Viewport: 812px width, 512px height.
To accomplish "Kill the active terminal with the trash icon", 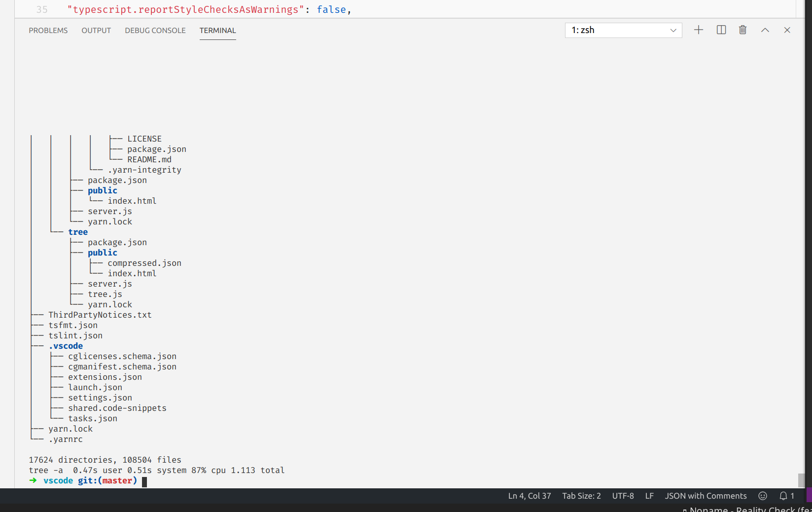I will [x=742, y=30].
